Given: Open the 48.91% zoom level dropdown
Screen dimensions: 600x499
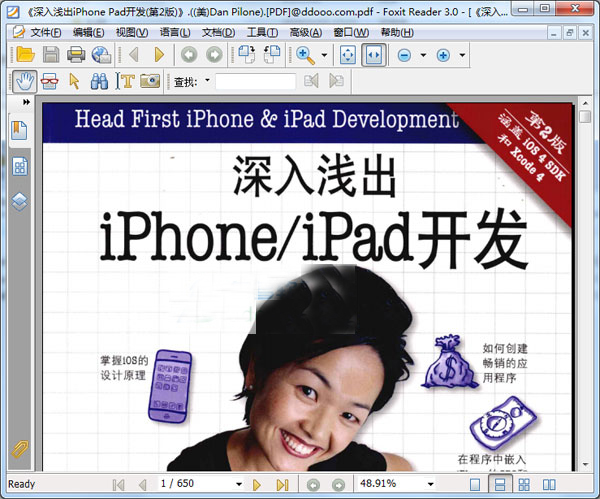Looking at the screenshot, I should pyautogui.click(x=430, y=484).
